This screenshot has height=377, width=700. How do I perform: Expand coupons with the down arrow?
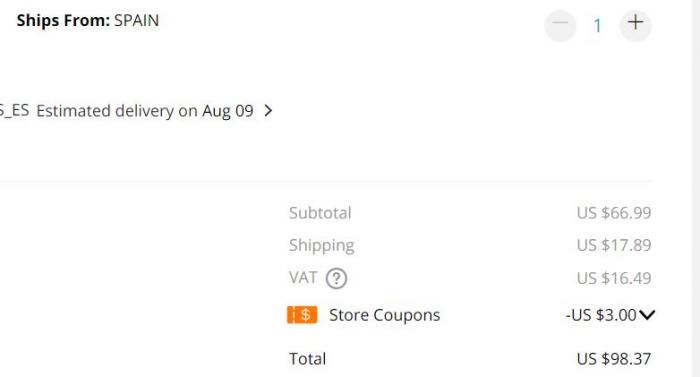647,315
